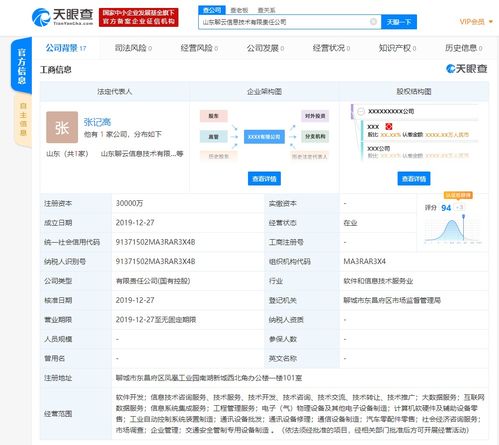This screenshot has height=445, width=499.
Task: Click the 股东 box in structure diagram
Action: 214,116
